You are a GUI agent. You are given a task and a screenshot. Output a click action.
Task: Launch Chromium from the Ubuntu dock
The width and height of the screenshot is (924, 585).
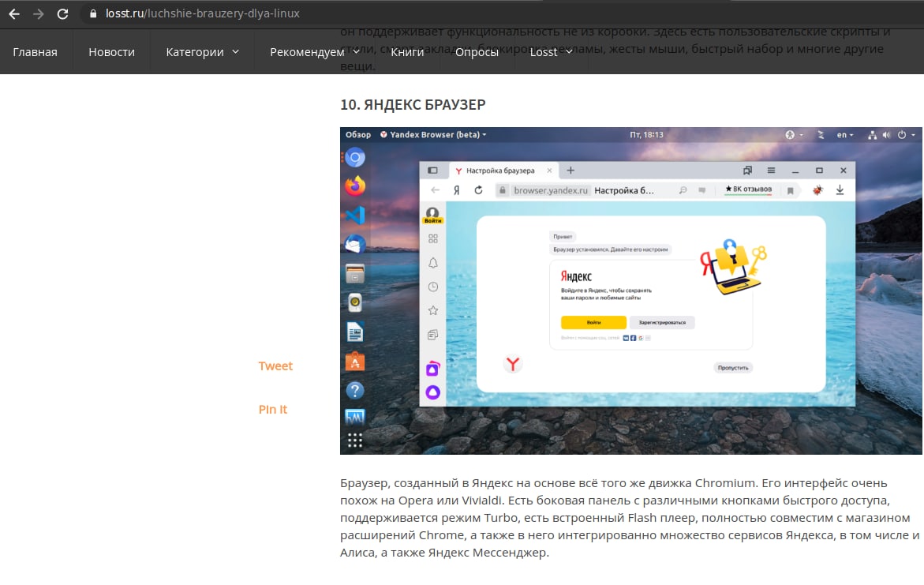(x=355, y=157)
